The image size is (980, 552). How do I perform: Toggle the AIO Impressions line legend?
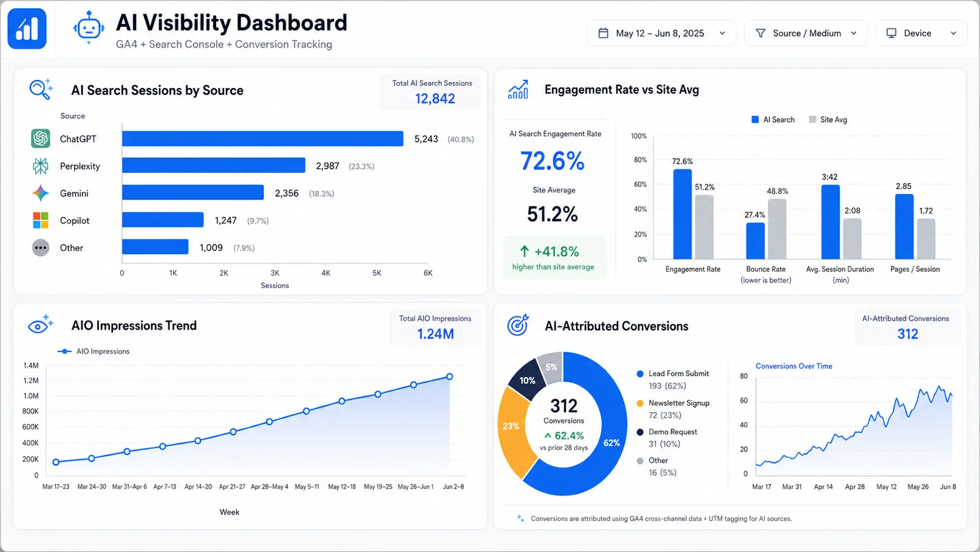click(64, 351)
